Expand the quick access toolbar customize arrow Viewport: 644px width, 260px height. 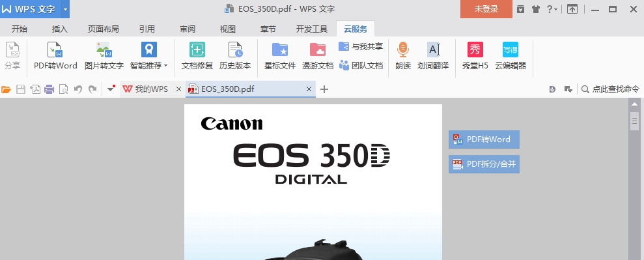(111, 89)
